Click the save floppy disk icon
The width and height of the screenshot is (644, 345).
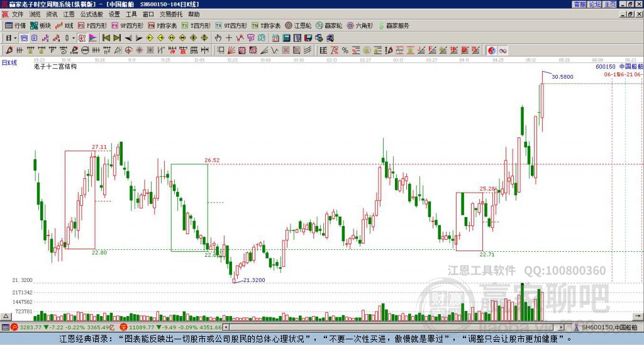[308, 38]
